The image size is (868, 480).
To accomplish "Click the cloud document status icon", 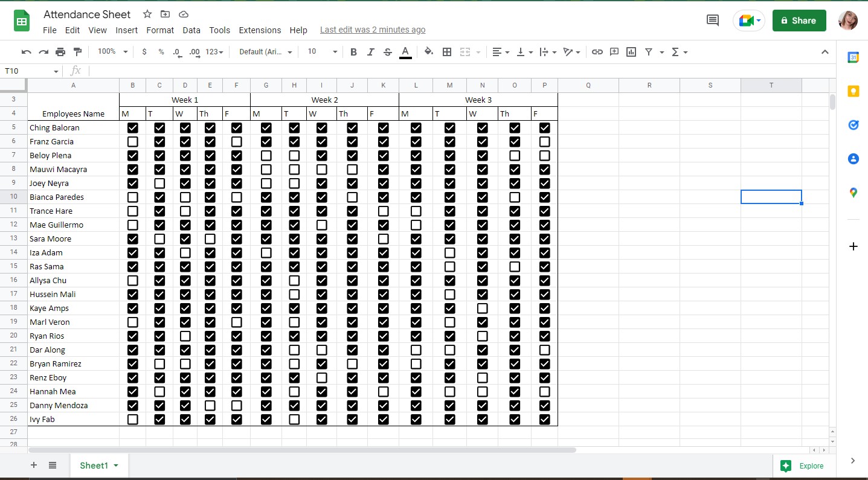I will click(184, 14).
